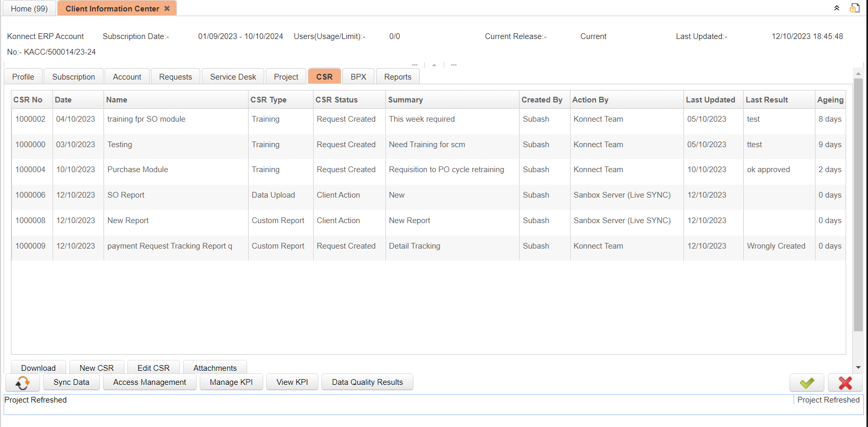The image size is (868, 427).
Task: Close the Client Information Center tab
Action: [x=167, y=8]
